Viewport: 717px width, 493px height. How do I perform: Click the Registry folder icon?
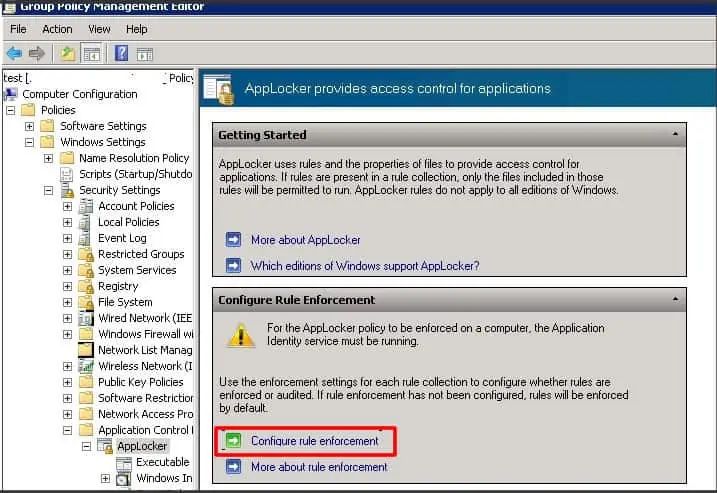86,286
